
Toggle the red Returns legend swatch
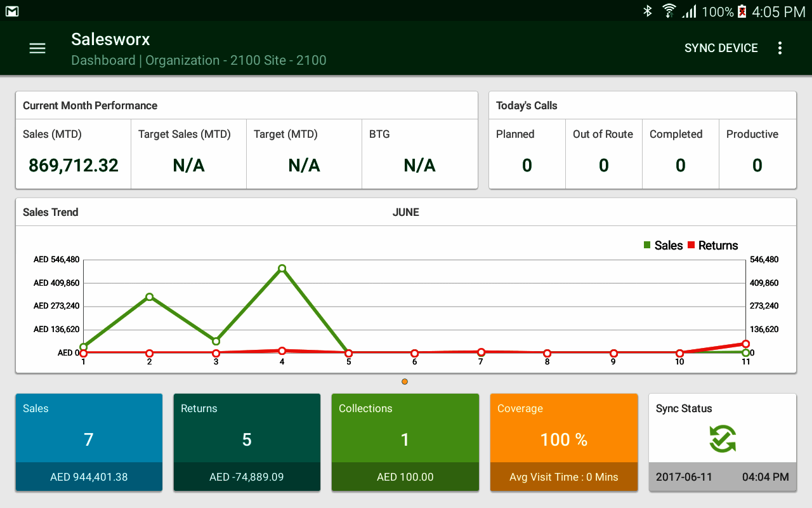pyautogui.click(x=691, y=245)
